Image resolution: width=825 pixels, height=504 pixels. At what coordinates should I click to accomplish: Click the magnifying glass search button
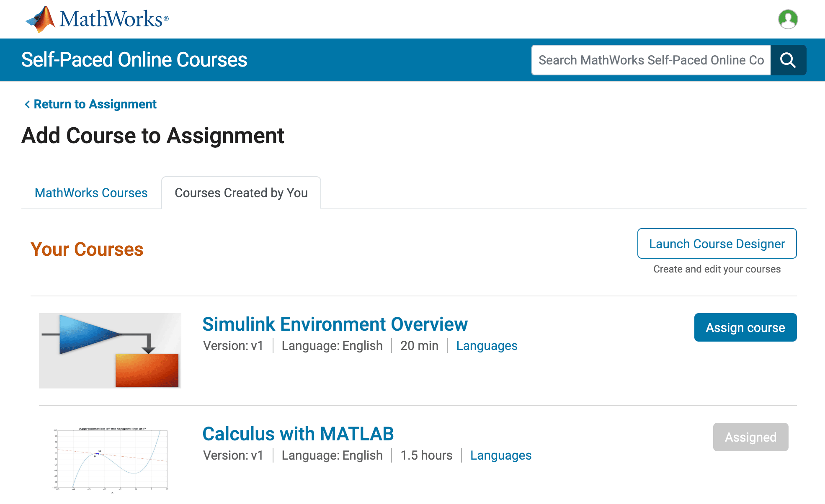tap(788, 60)
